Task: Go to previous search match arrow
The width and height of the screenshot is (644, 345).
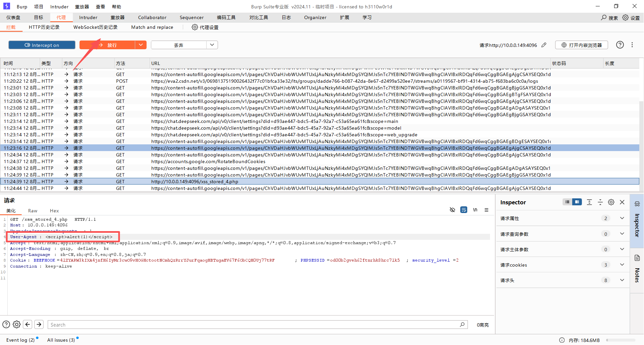Action: [28, 325]
